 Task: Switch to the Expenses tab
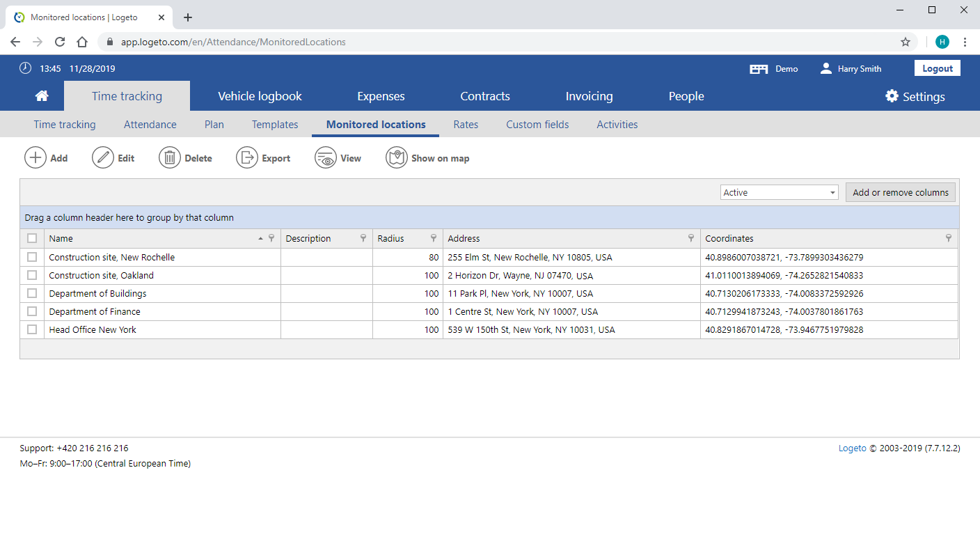pos(381,96)
